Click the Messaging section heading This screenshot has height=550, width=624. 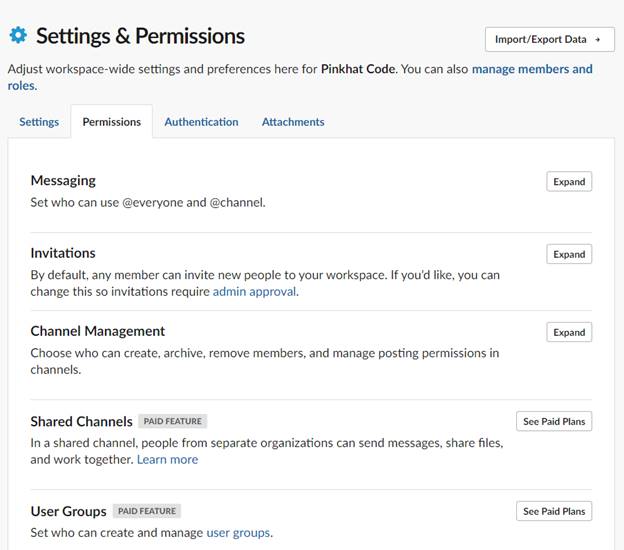click(63, 181)
